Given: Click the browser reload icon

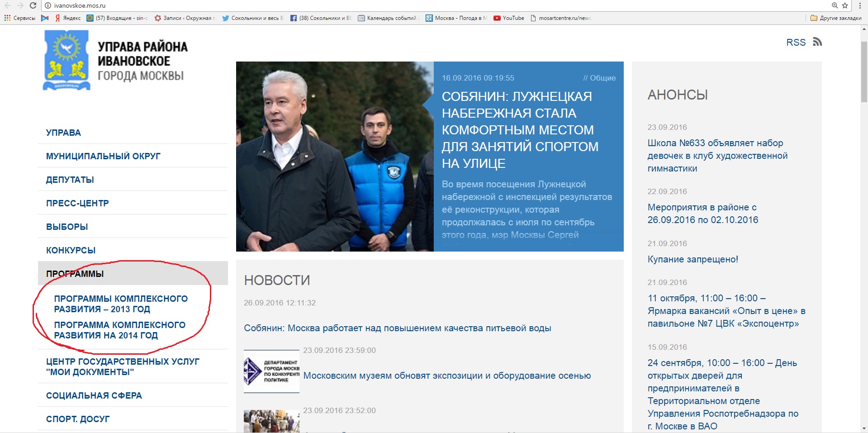Looking at the screenshot, I should click(x=33, y=5).
